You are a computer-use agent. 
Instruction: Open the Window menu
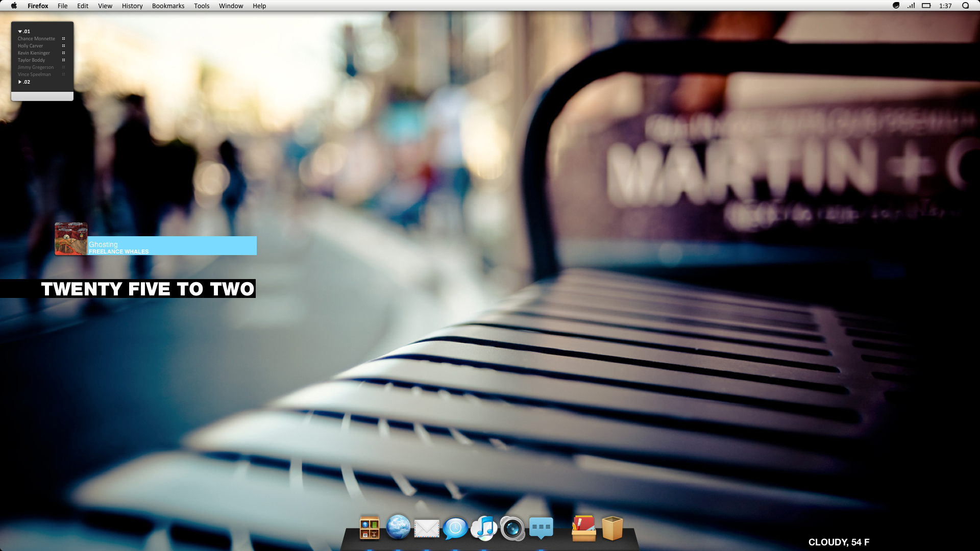coord(231,6)
